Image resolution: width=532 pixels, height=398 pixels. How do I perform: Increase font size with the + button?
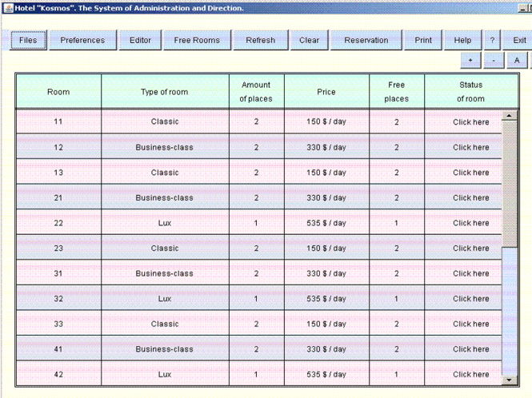click(x=470, y=61)
